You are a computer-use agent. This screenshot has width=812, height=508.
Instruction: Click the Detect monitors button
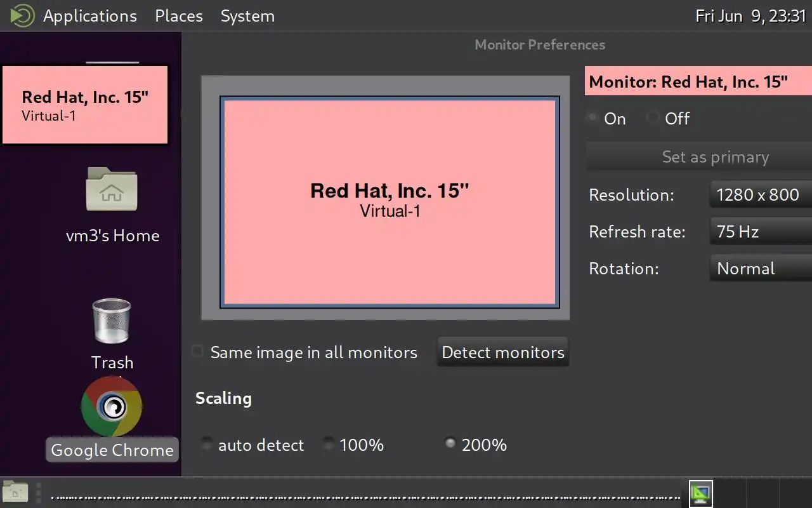tap(503, 352)
